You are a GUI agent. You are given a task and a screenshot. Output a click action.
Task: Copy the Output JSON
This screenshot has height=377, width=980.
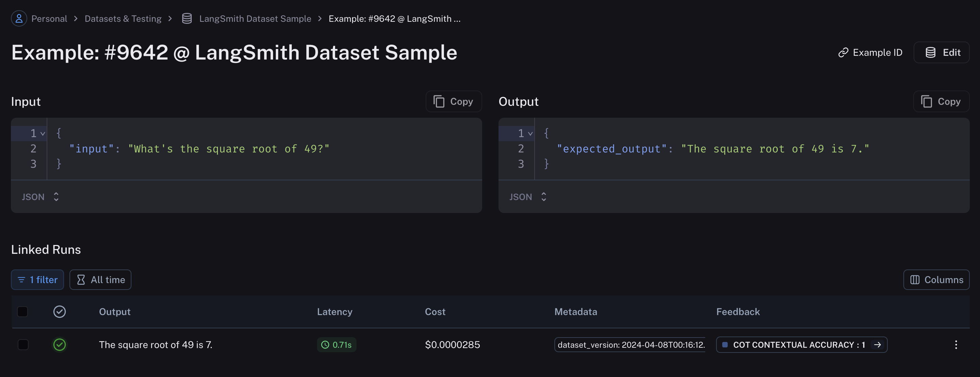[x=941, y=101]
